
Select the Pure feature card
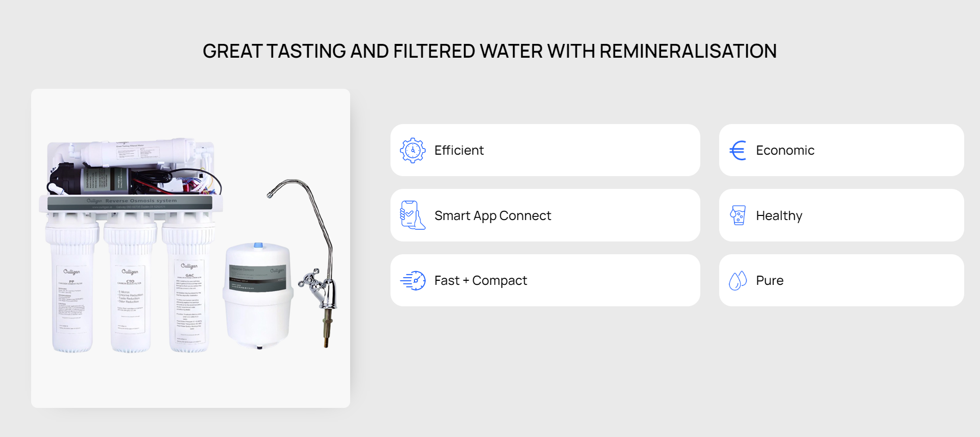tap(841, 280)
